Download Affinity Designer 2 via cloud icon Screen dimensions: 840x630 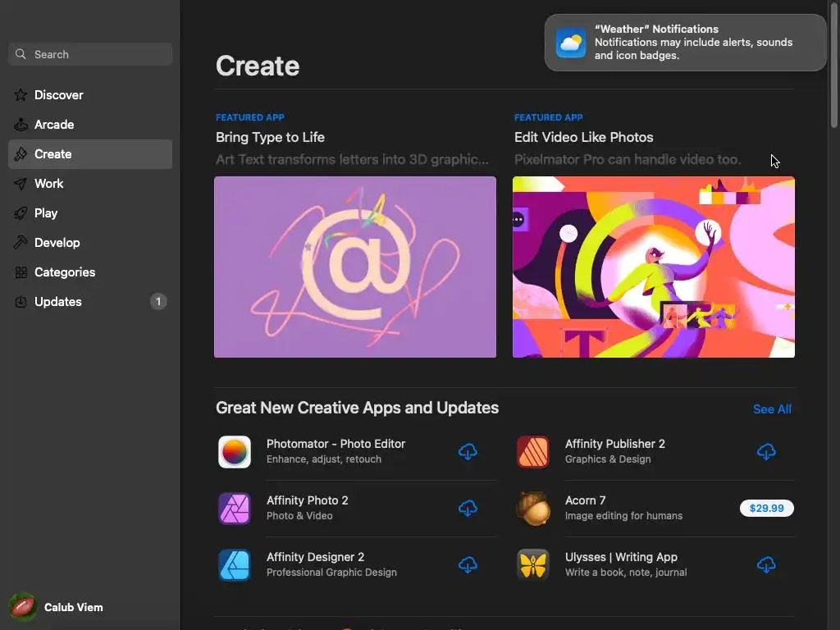click(468, 564)
